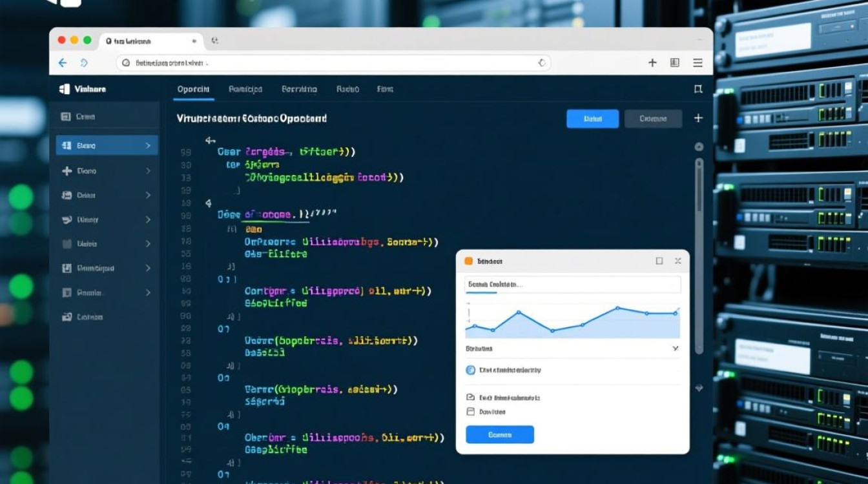Click the sidebar panel icon in browser toolbar

point(675,63)
